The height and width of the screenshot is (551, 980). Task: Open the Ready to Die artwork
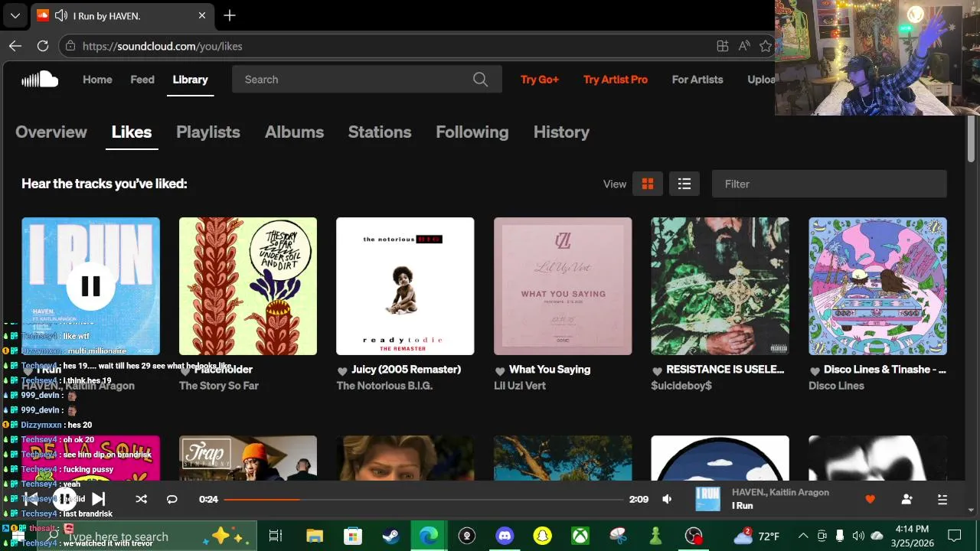pyautogui.click(x=405, y=286)
